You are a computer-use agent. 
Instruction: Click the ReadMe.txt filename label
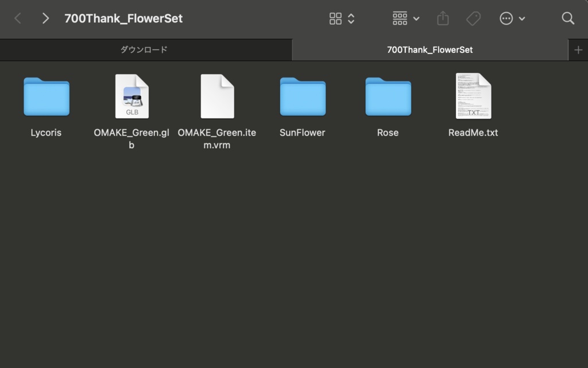(x=473, y=133)
